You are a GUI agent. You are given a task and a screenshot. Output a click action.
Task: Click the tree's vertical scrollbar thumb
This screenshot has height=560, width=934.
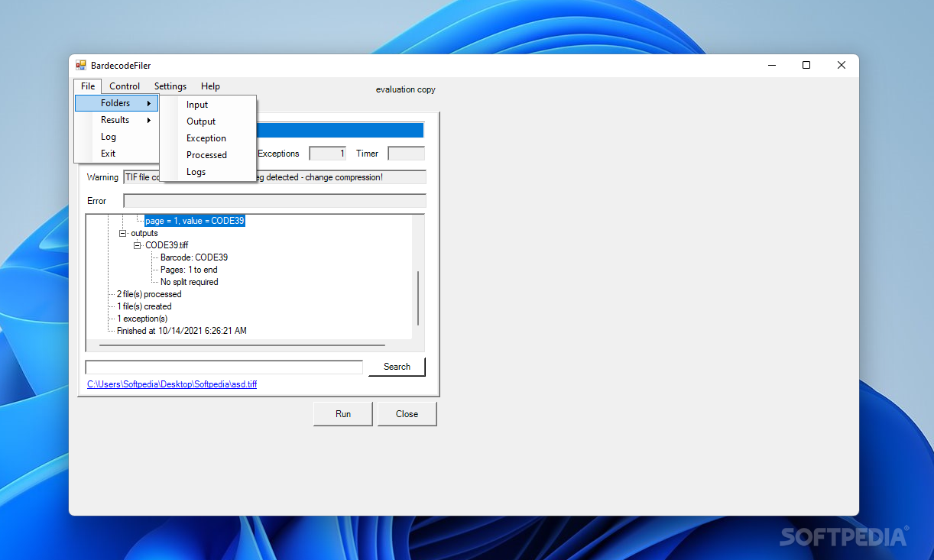pyautogui.click(x=418, y=298)
